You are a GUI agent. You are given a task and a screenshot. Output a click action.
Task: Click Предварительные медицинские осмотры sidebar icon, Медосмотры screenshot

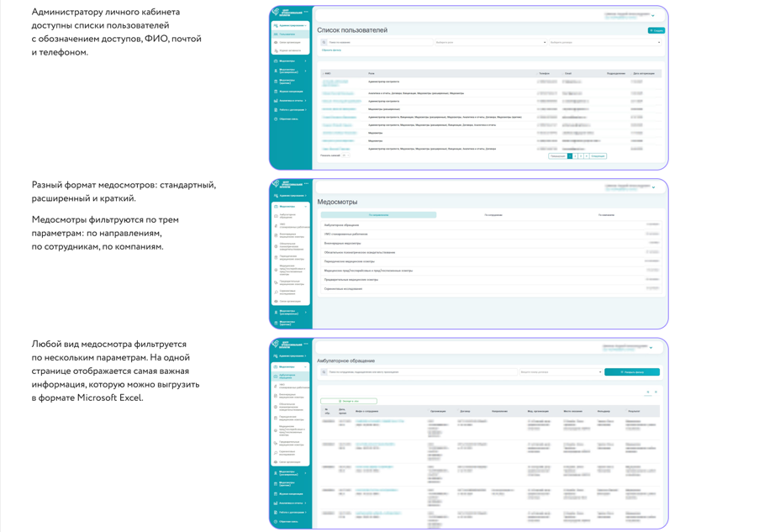276,282
